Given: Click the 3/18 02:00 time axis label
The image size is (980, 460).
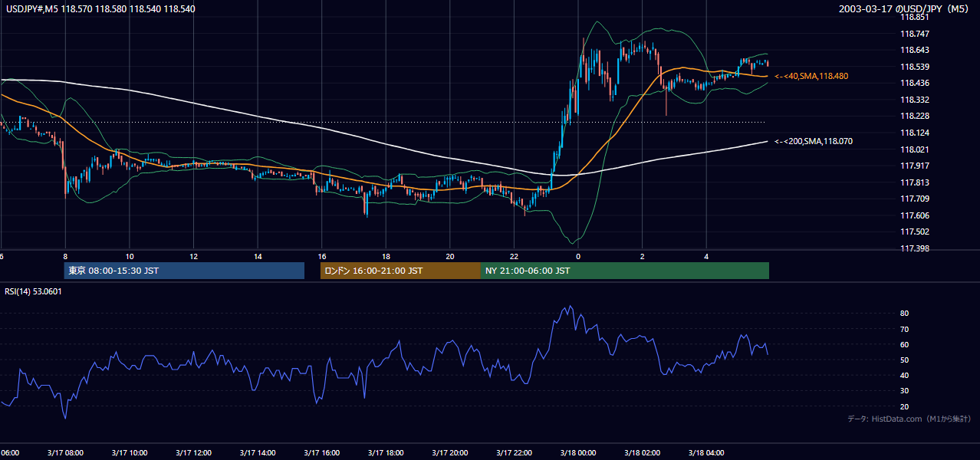Looking at the screenshot, I should tap(643, 452).
